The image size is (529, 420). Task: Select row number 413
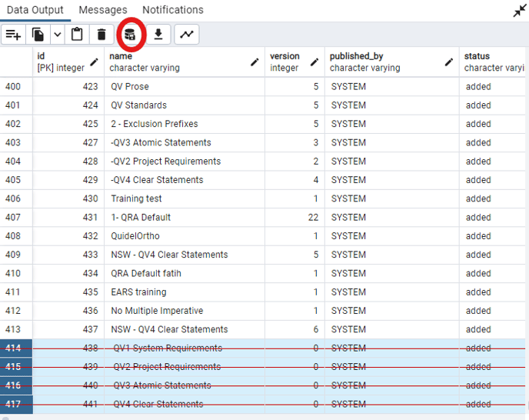coord(16,329)
